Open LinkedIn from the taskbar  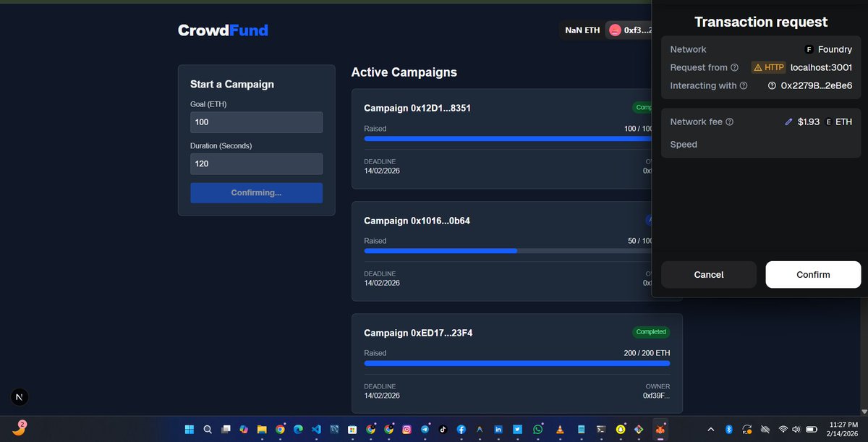[498, 429]
